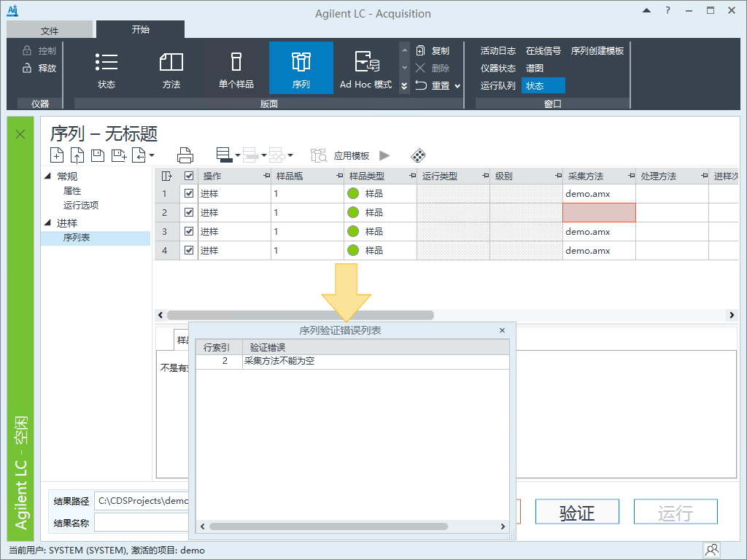Click the user icon in status bar
The image size is (747, 560).
click(x=712, y=550)
